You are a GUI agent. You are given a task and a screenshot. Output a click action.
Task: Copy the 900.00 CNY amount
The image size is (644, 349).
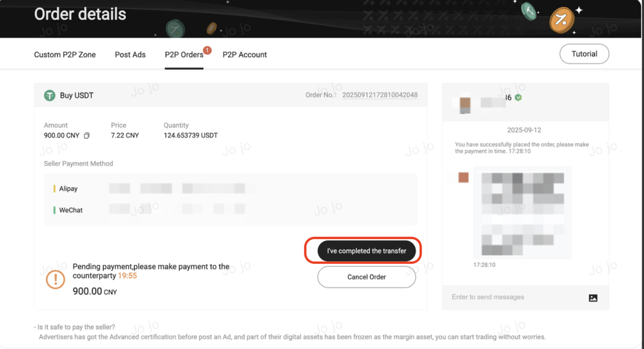tap(87, 135)
